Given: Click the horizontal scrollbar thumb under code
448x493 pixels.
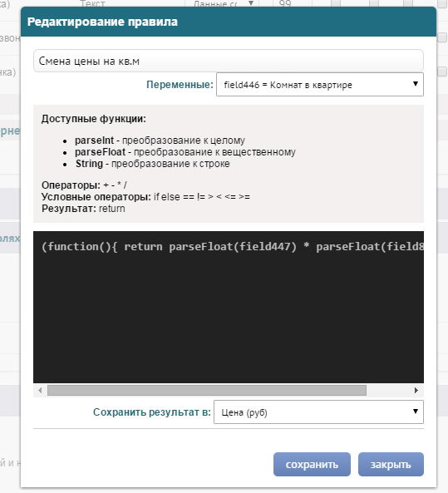Looking at the screenshot, I should click(207, 390).
